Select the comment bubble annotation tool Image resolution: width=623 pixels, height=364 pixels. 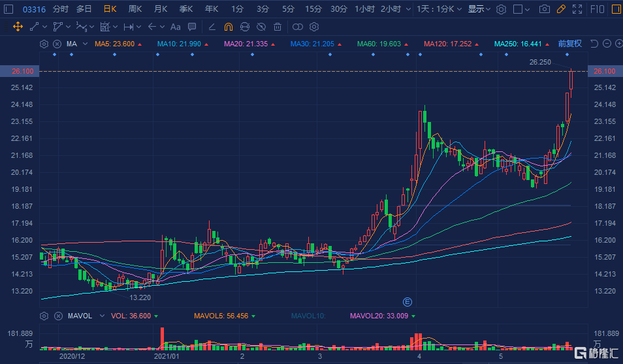tap(192, 27)
